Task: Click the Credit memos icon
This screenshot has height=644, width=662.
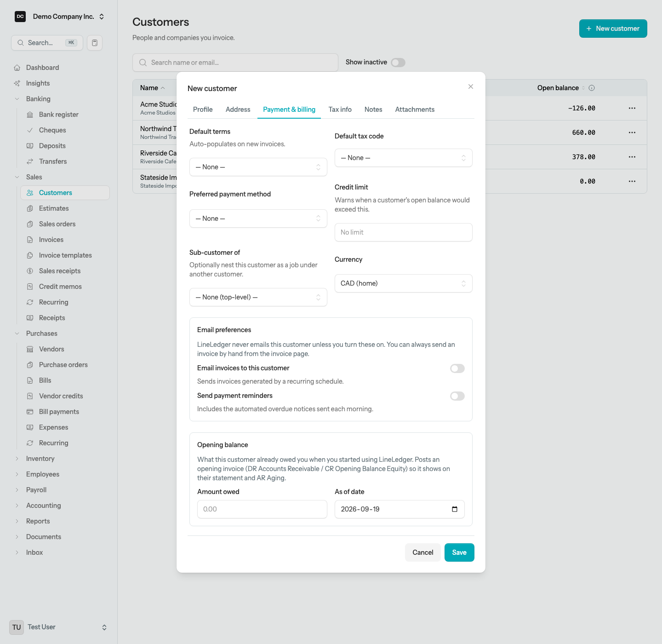Action: click(30, 287)
